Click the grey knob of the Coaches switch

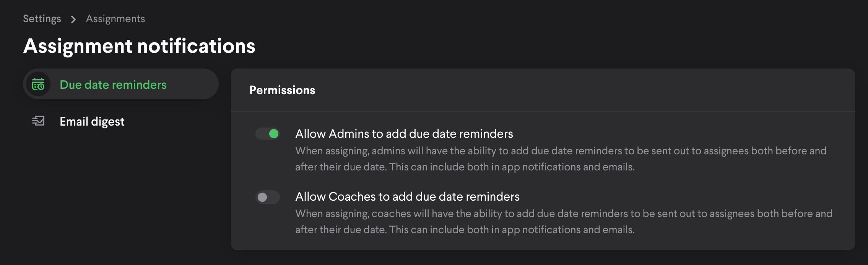[262, 197]
